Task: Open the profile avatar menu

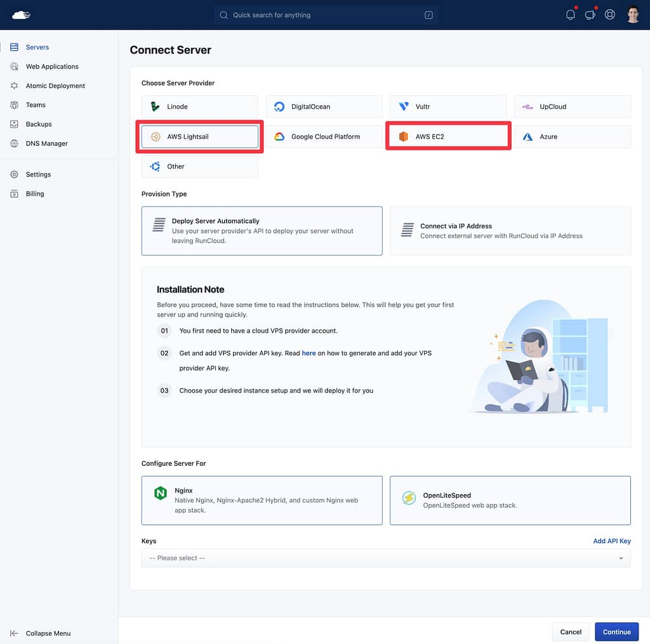Action: coord(632,14)
